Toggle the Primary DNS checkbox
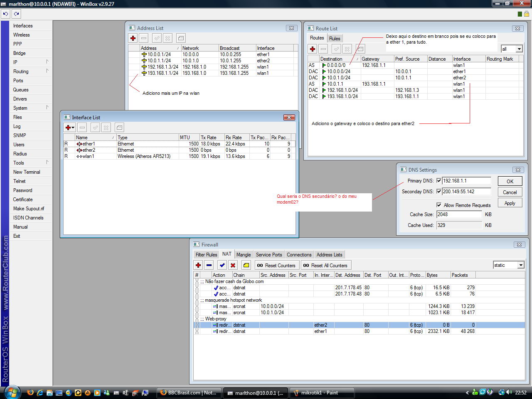Viewport: 532px width, 399px height. (x=438, y=181)
